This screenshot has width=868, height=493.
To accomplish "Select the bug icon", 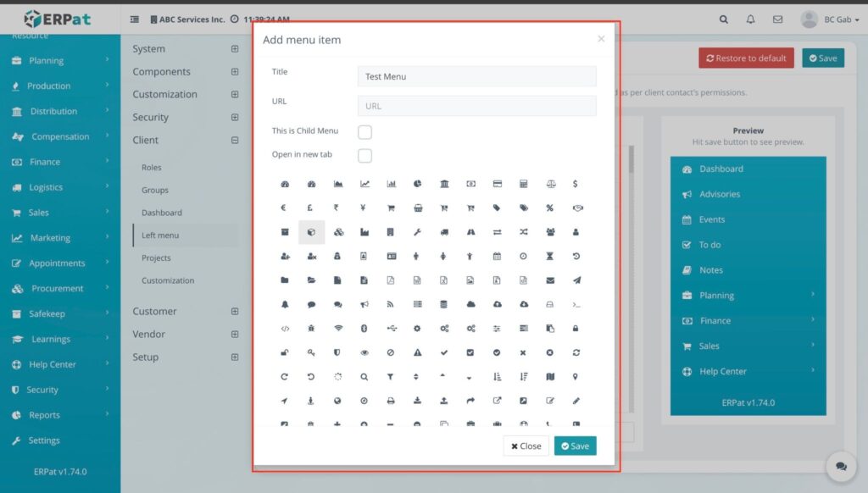I will coord(311,329).
